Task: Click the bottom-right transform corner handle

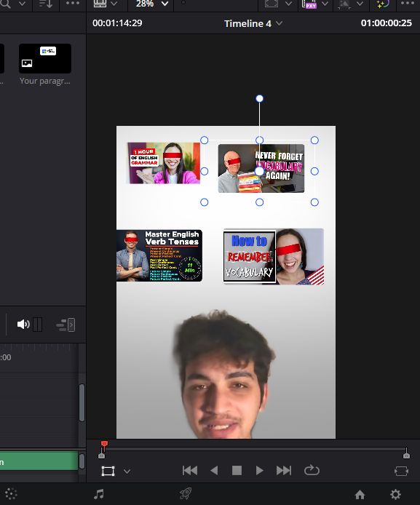Action: click(x=314, y=202)
